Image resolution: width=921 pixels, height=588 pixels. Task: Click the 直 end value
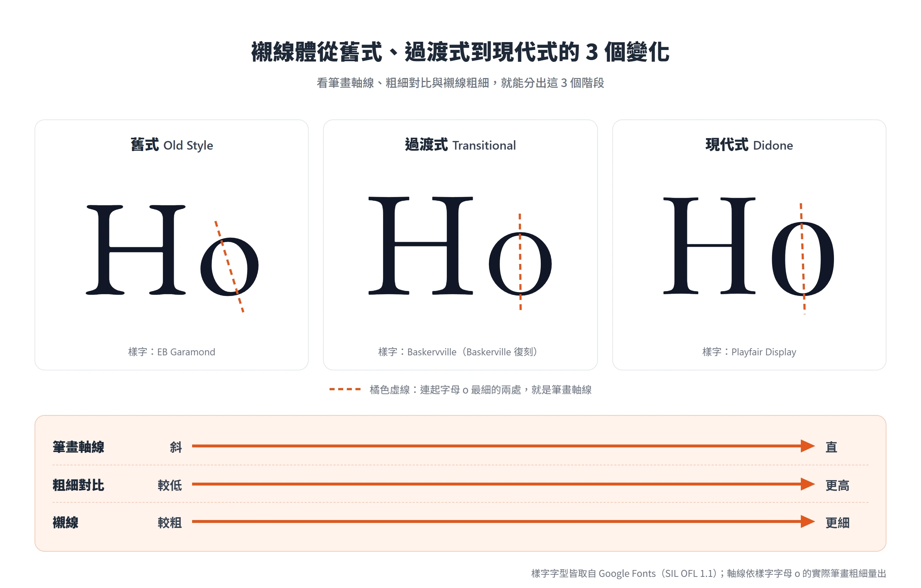pos(831,447)
